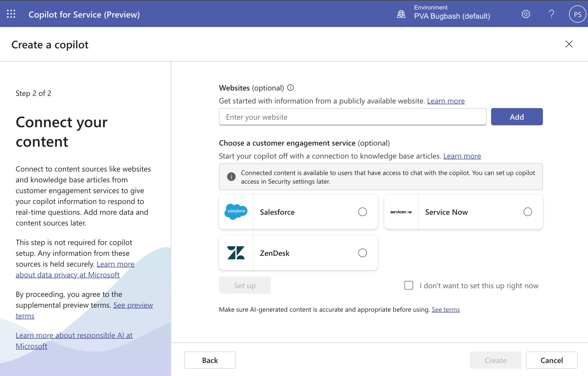Click the environment globe icon
Viewport: 588px width, 376px height.
401,14
